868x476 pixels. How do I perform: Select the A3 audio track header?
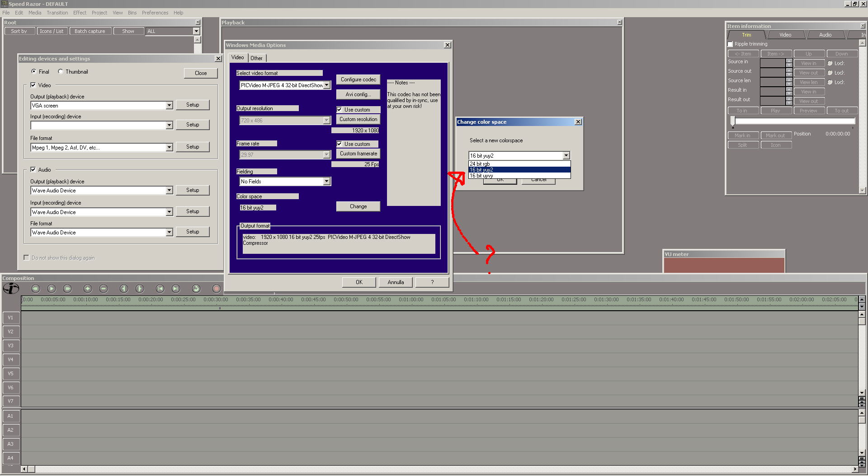pyautogui.click(x=11, y=444)
